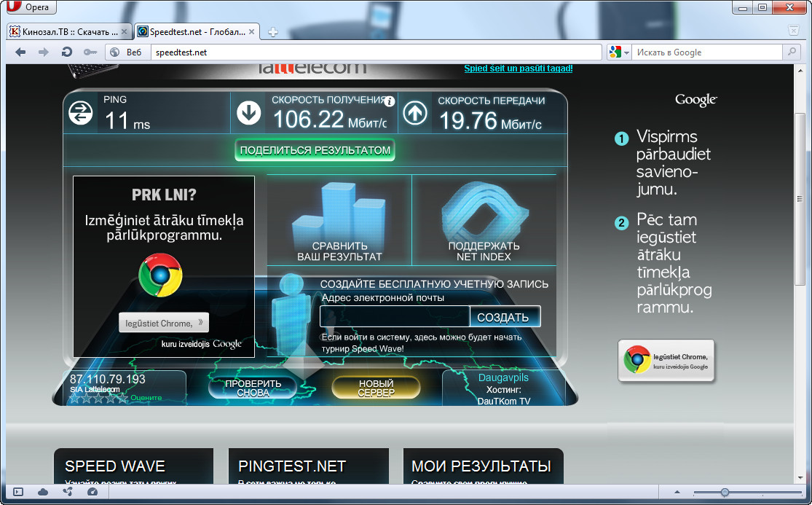Go back with the back arrow
812x505 pixels.
(x=20, y=52)
